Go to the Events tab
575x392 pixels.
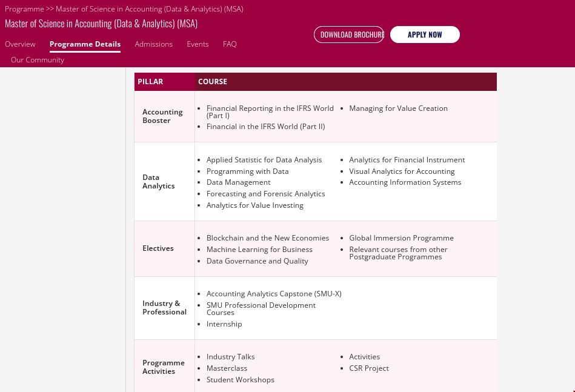click(198, 44)
